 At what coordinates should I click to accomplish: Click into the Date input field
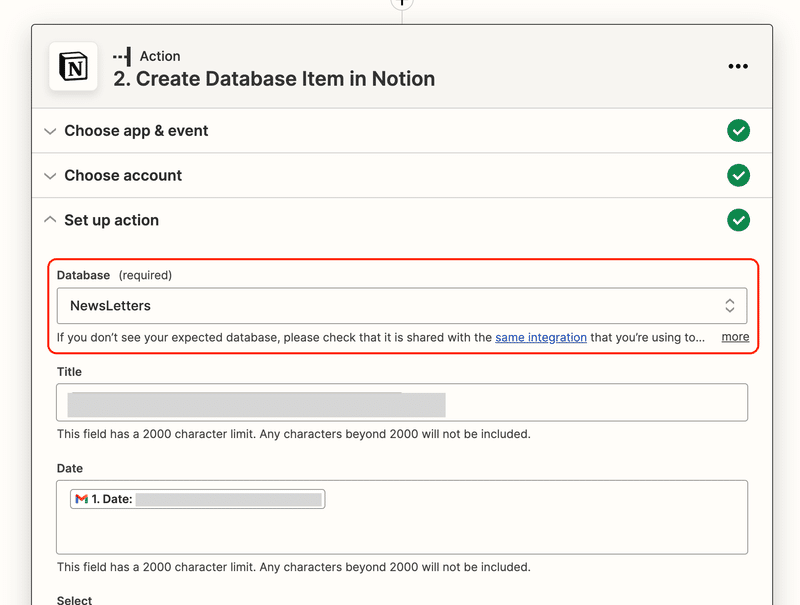[x=402, y=517]
